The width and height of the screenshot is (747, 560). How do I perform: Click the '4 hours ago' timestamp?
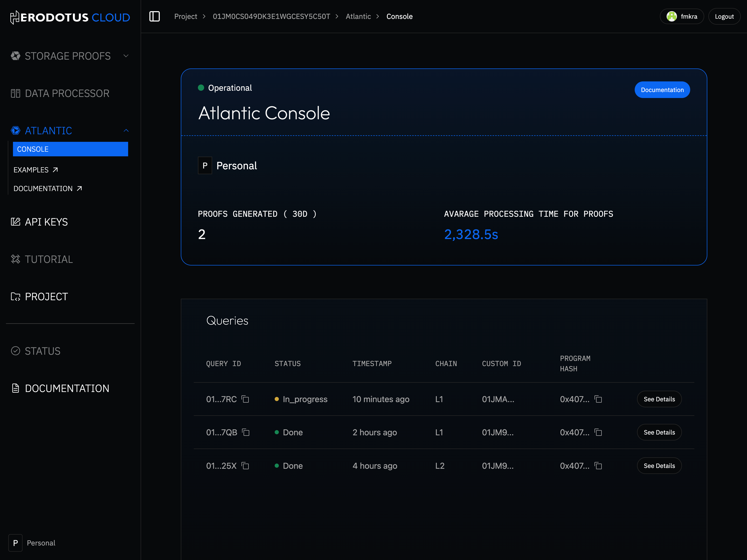pos(375,466)
